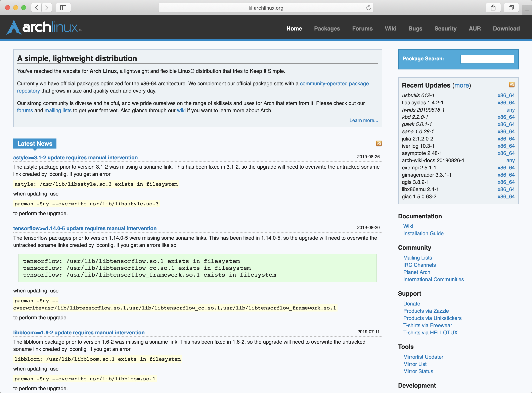Click the Package Search input field

[x=487, y=59]
